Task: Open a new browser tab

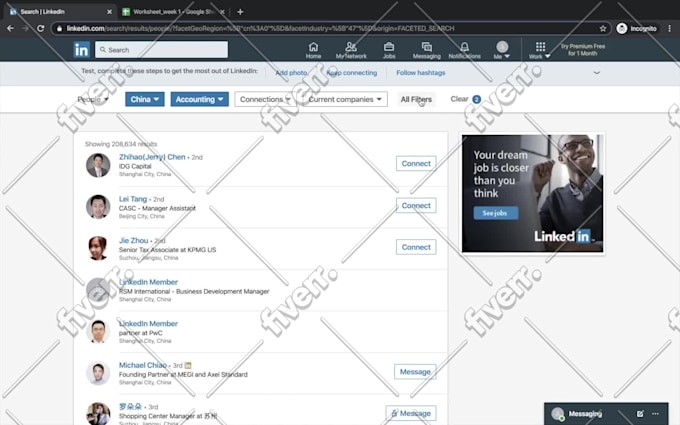Action: pyautogui.click(x=240, y=12)
